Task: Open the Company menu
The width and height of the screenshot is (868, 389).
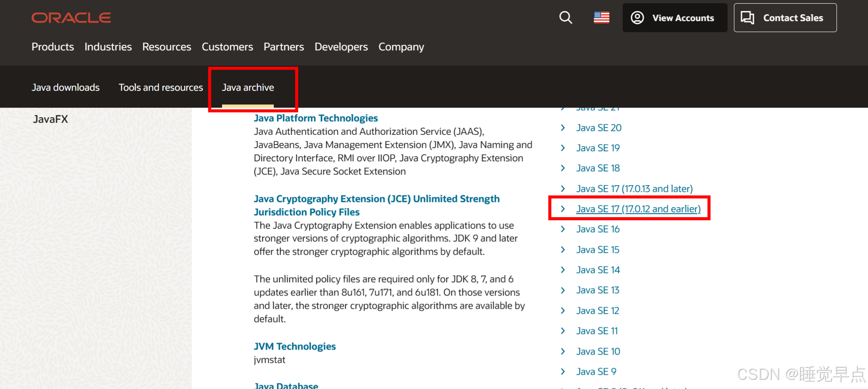Action: click(x=401, y=47)
